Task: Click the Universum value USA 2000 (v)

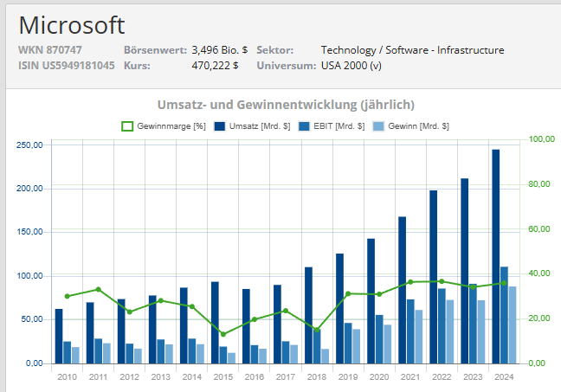Action: pyautogui.click(x=351, y=66)
